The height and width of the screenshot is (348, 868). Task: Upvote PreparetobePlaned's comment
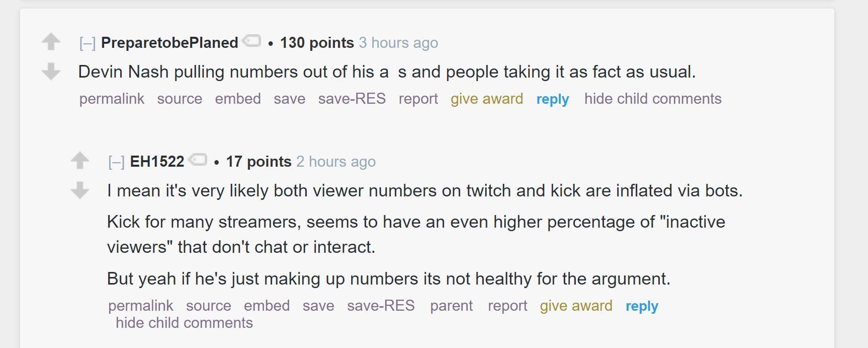coord(51,41)
